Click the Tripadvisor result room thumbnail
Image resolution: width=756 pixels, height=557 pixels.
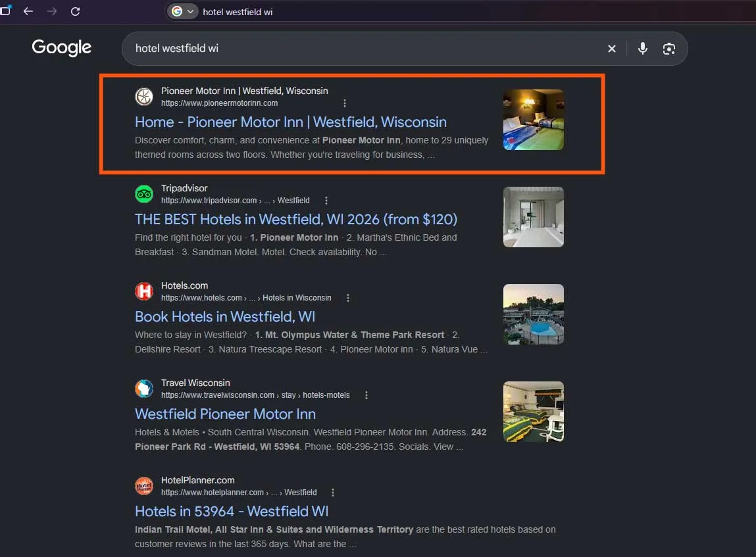click(533, 217)
